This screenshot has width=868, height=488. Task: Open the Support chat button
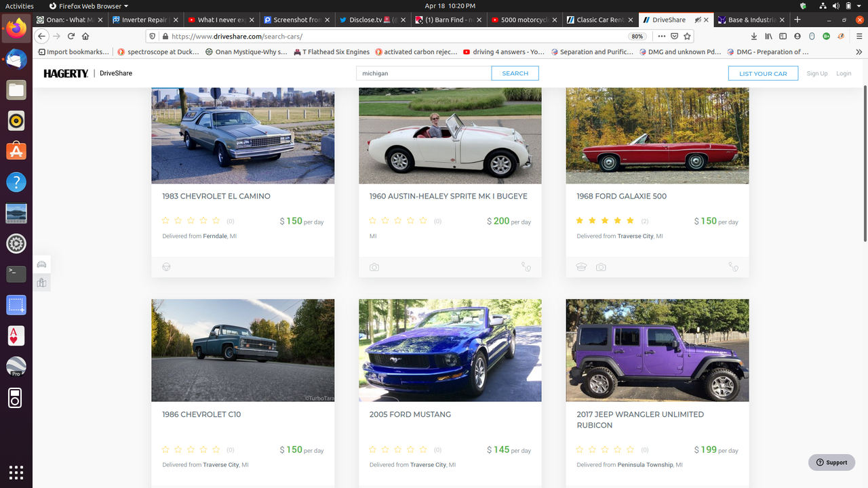(x=831, y=462)
